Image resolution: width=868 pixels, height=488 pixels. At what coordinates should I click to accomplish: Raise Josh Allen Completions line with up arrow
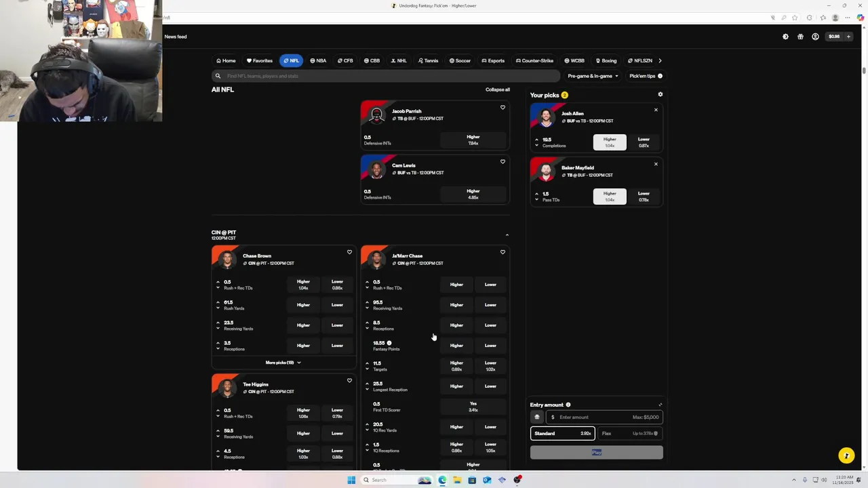[x=536, y=138]
